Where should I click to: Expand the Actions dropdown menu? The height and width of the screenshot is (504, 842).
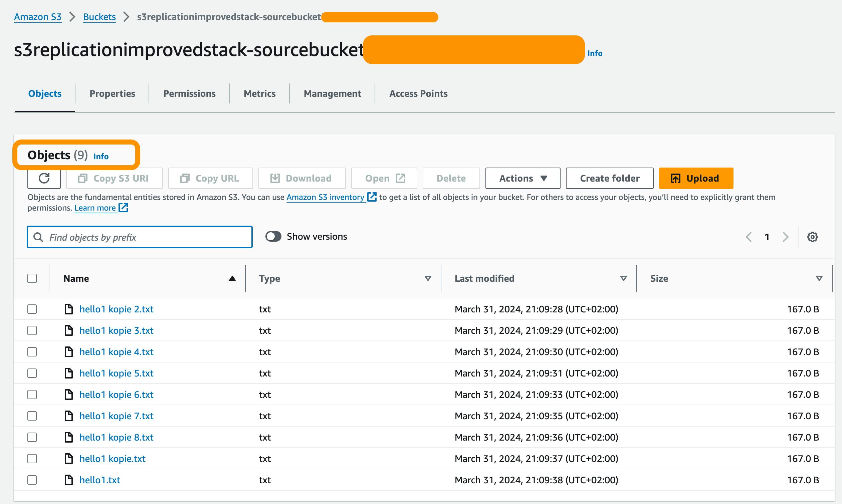tap(522, 178)
